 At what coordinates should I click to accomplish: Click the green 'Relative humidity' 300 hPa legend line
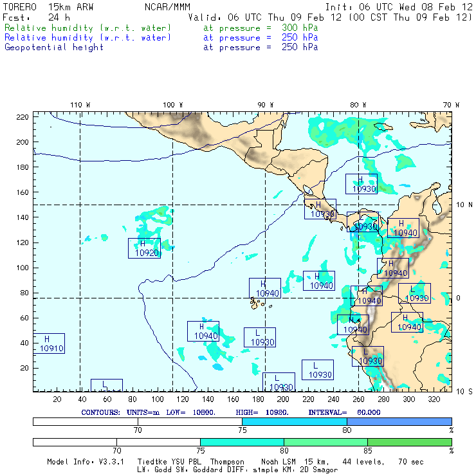click(161, 28)
